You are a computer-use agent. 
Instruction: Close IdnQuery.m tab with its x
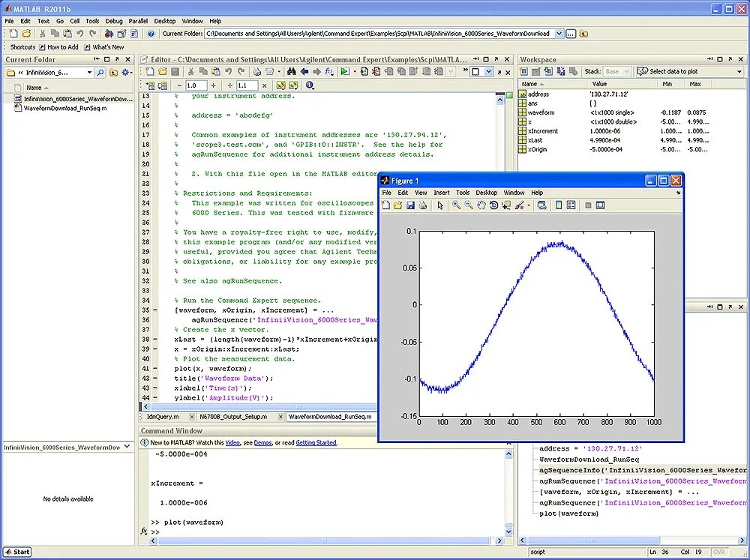click(191, 417)
